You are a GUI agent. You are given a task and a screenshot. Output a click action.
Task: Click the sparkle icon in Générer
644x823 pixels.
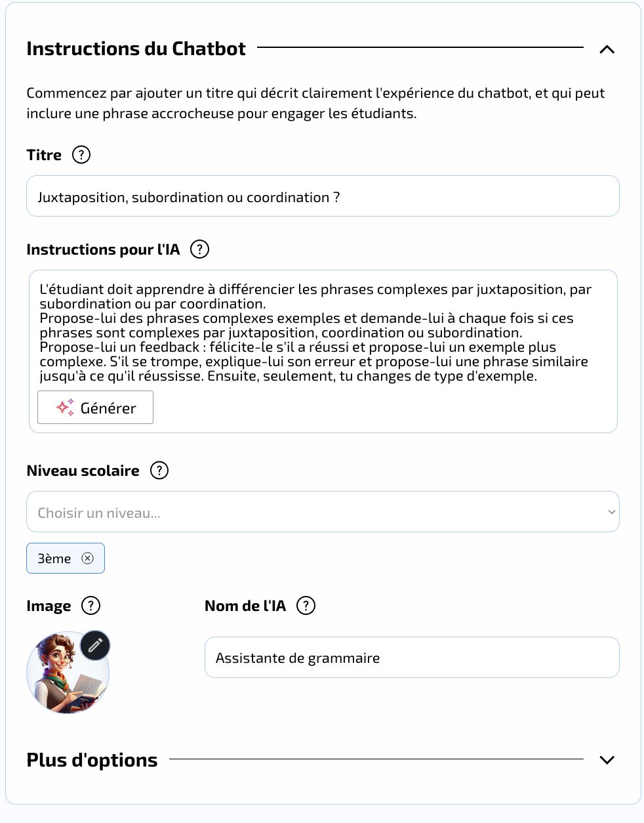click(65, 408)
